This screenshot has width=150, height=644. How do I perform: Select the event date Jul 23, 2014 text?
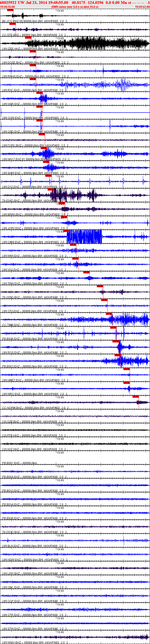(x=36, y=3)
